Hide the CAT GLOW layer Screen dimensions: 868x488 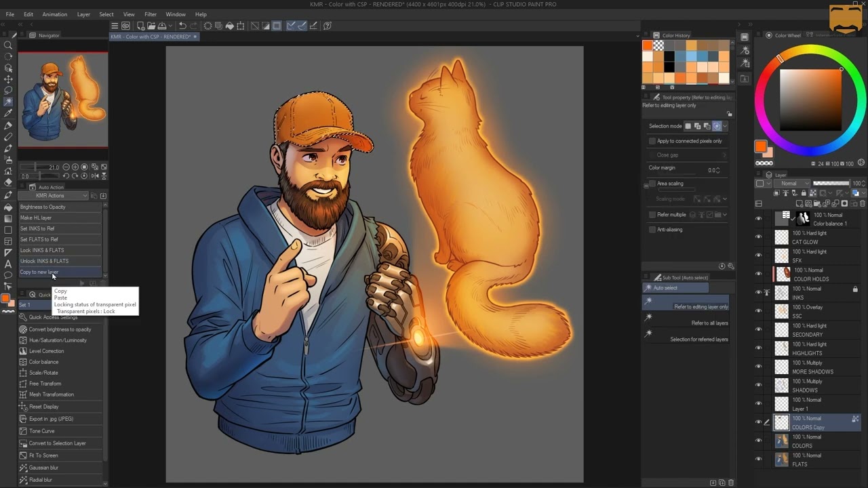(x=759, y=237)
